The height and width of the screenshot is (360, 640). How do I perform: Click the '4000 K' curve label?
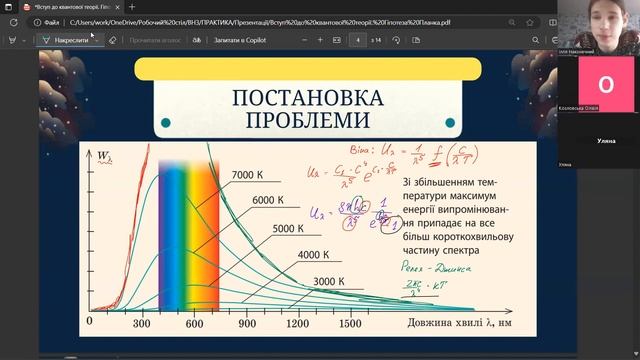tap(313, 255)
